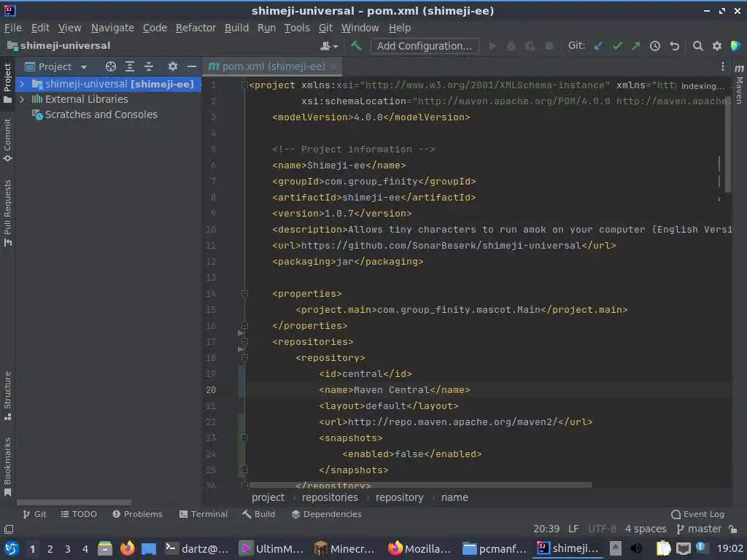Image resolution: width=747 pixels, height=560 pixels.
Task: Click the JetBrains Space/Code With Me icon
Action: 735,46
